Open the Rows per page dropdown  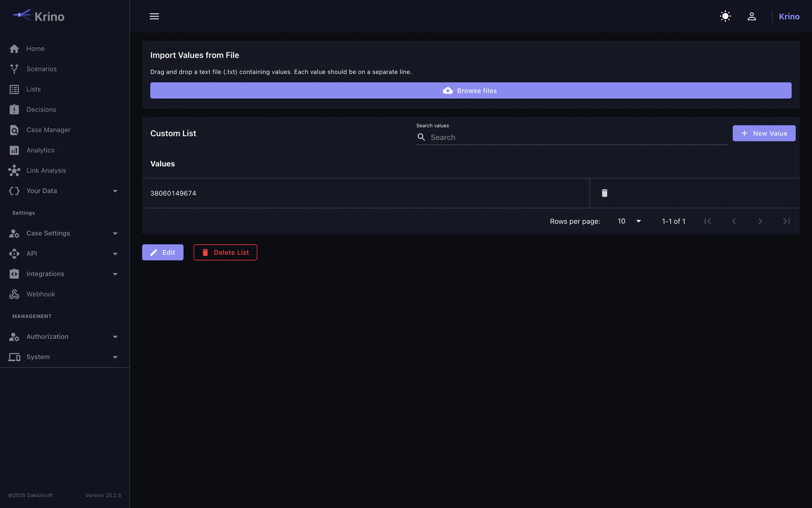click(x=629, y=221)
